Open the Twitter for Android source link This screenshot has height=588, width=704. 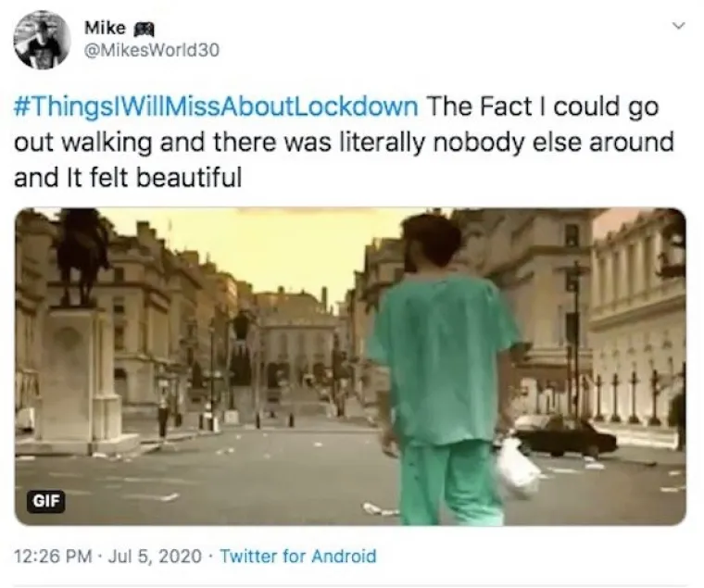(x=297, y=557)
